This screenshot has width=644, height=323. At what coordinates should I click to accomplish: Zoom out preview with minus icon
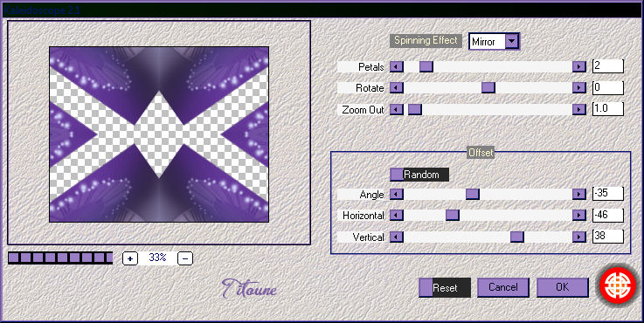[185, 258]
